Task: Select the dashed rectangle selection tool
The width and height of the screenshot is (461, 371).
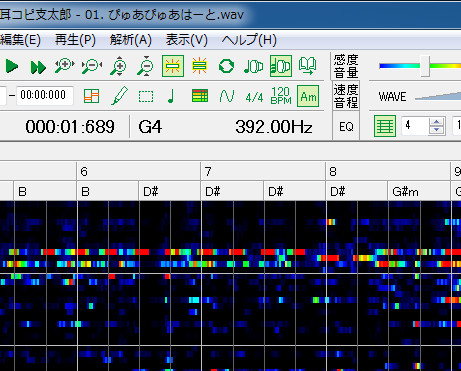Action: pyautogui.click(x=146, y=97)
